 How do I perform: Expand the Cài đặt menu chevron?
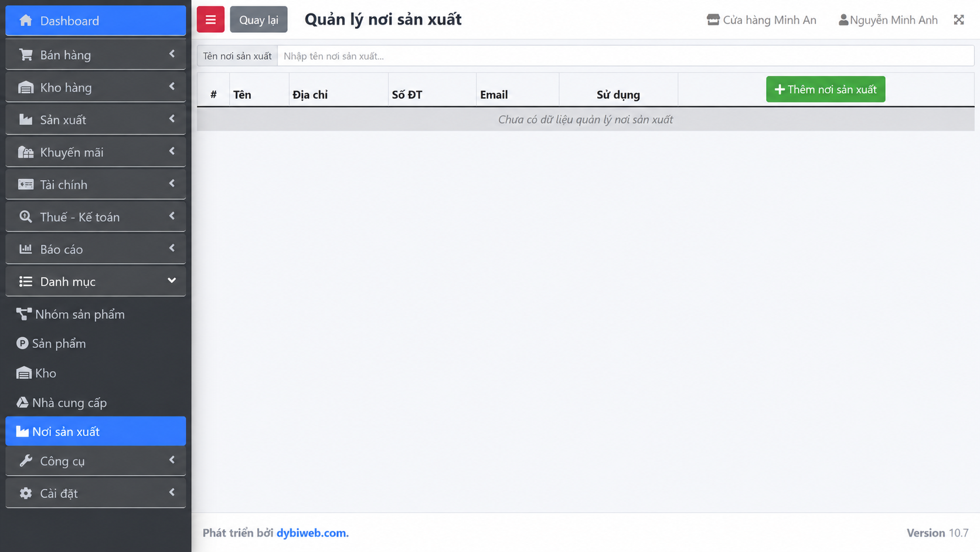pyautogui.click(x=172, y=492)
